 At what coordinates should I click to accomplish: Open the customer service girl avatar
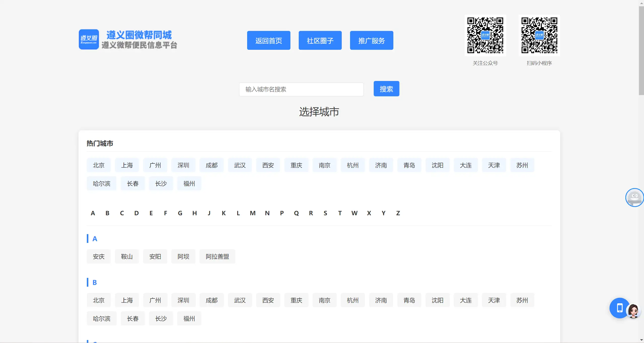634,311
